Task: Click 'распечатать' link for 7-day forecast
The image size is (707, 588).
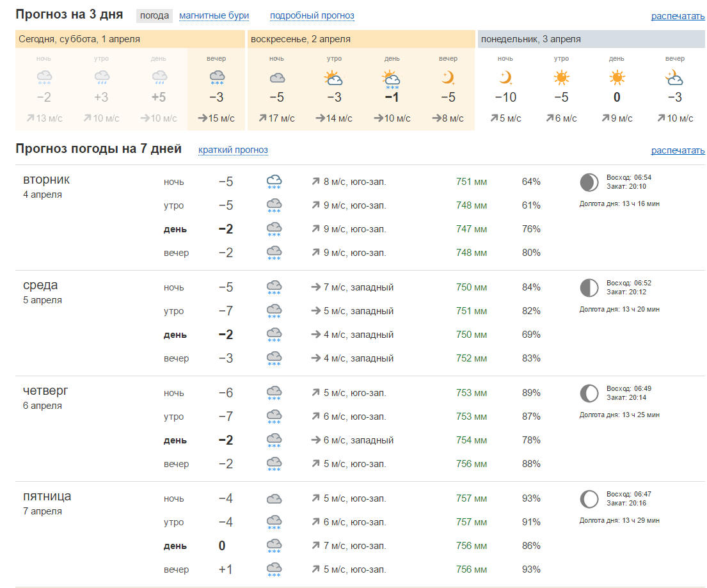Action: click(x=678, y=150)
